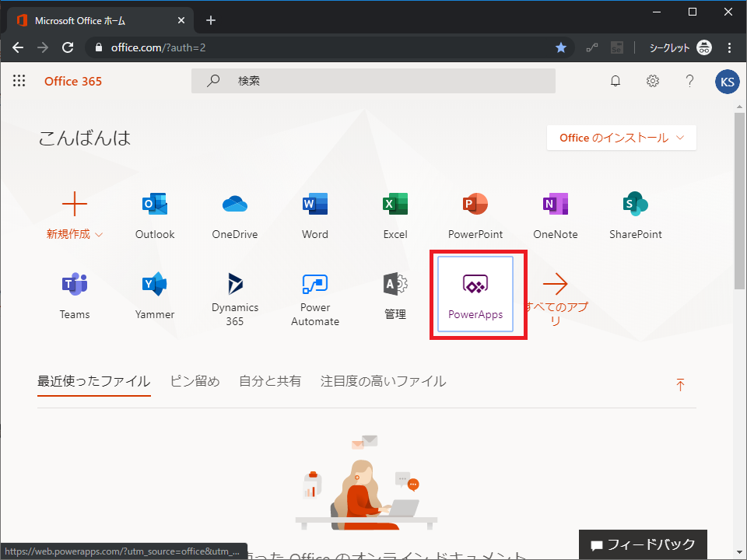This screenshot has height=560, width=747.
Task: Switch to the 最近使ったファイル tab
Action: point(94,381)
